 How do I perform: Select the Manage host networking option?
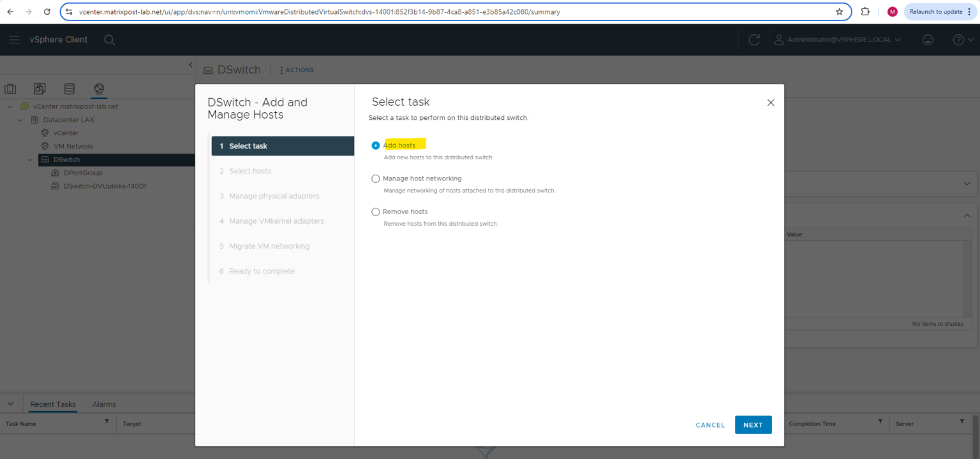(376, 178)
